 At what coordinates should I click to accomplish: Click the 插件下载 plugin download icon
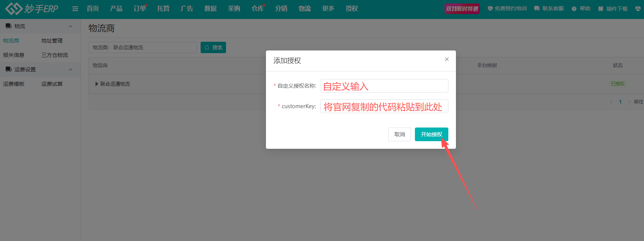point(601,9)
